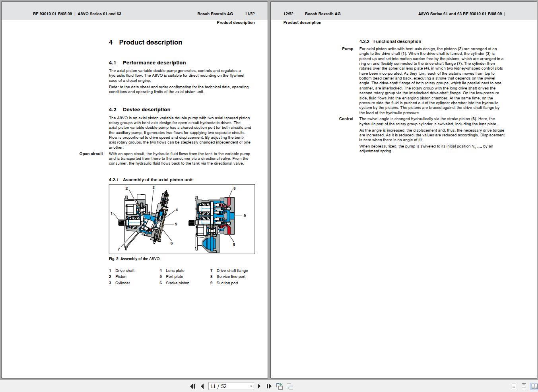Toggle the two-page facing view
The image size is (538, 392).
(x=533, y=386)
